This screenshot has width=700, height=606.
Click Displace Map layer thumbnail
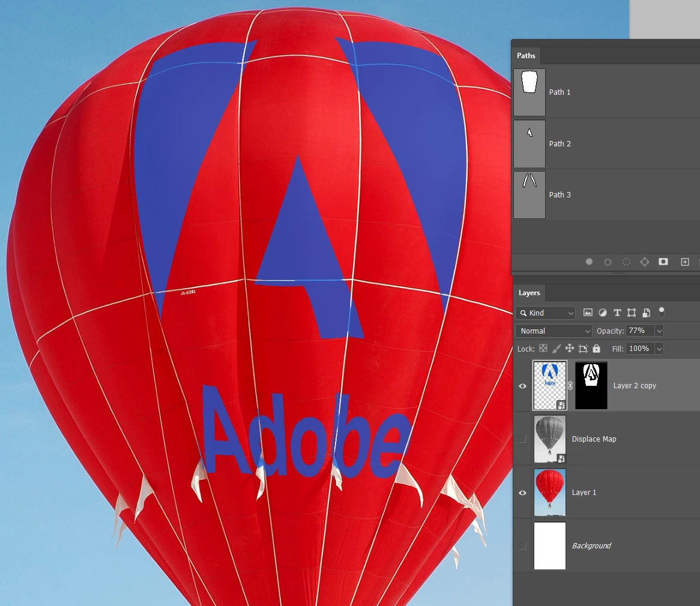tap(549, 439)
